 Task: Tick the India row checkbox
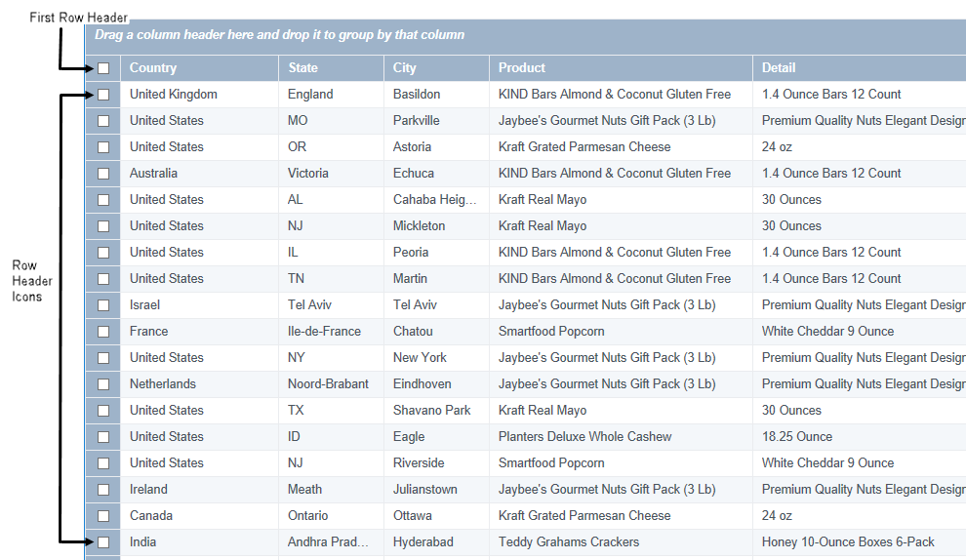pyautogui.click(x=103, y=542)
